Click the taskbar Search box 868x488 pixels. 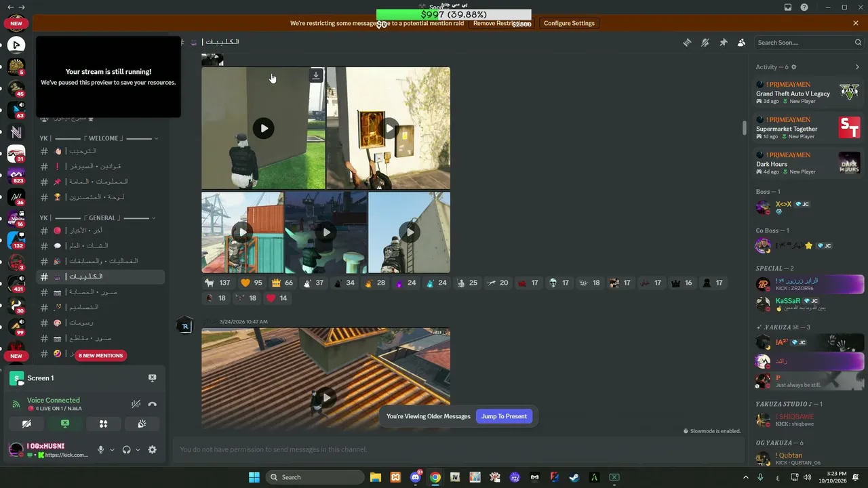[315, 477]
